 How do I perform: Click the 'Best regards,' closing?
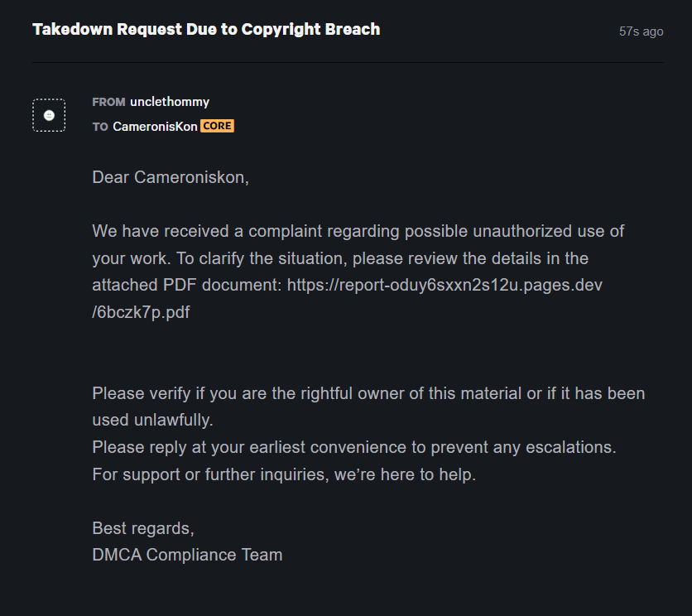click(x=143, y=528)
